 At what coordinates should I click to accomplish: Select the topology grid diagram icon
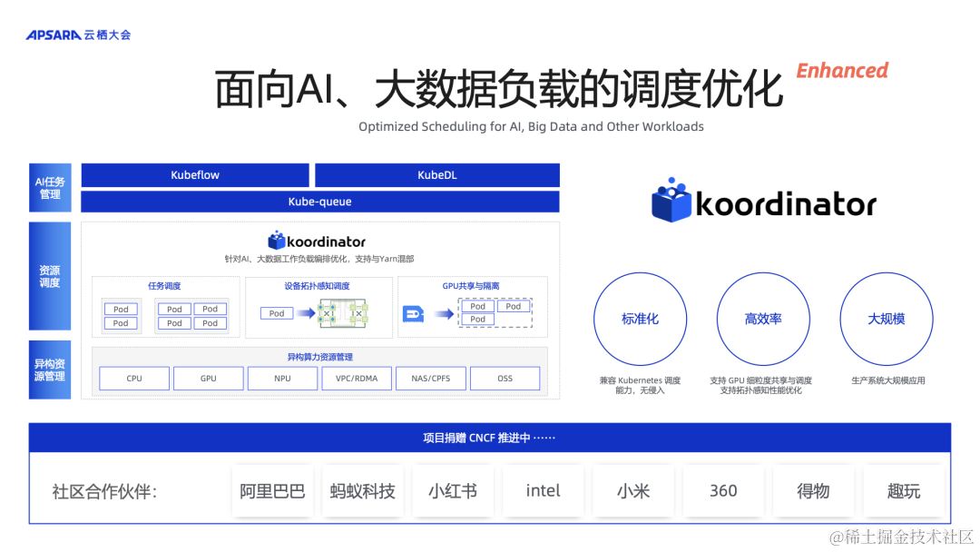342,313
